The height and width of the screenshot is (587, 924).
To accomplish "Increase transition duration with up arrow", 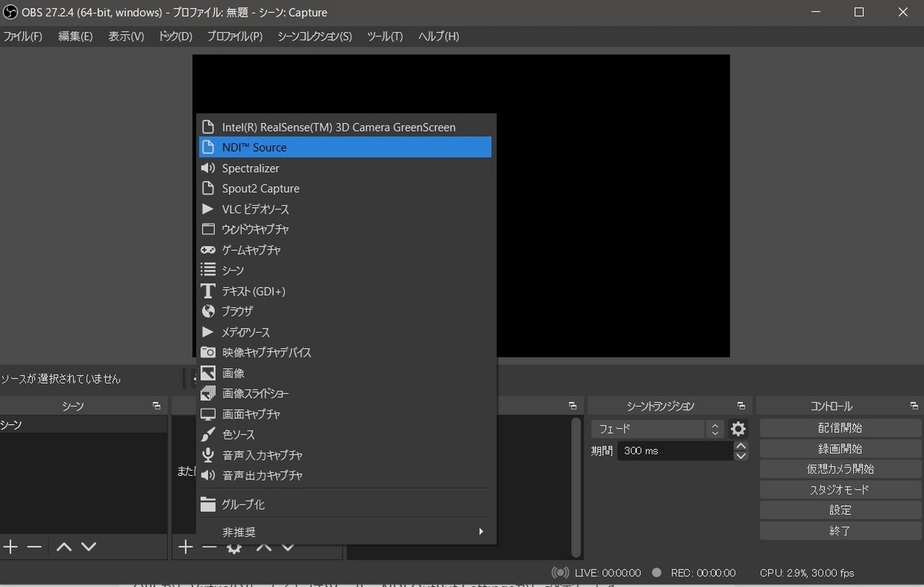I will click(x=741, y=446).
